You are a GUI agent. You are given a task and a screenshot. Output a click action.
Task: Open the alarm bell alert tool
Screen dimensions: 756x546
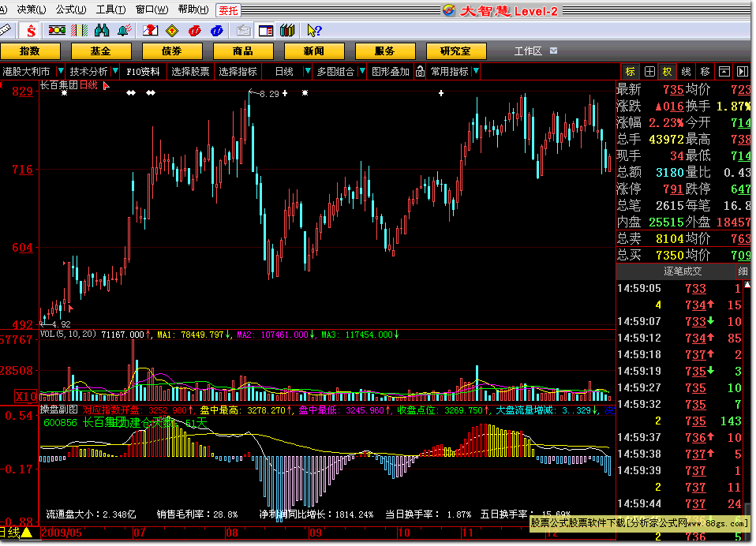(x=125, y=30)
